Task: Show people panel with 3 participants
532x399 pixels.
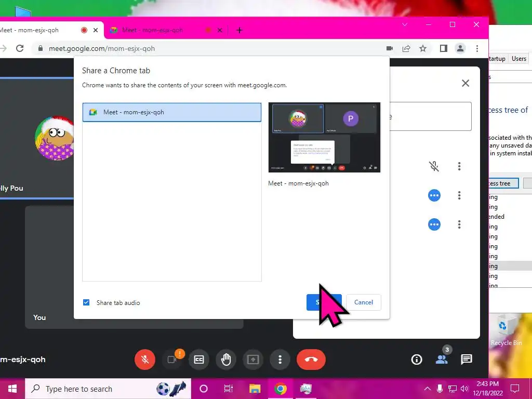Action: tap(442, 358)
